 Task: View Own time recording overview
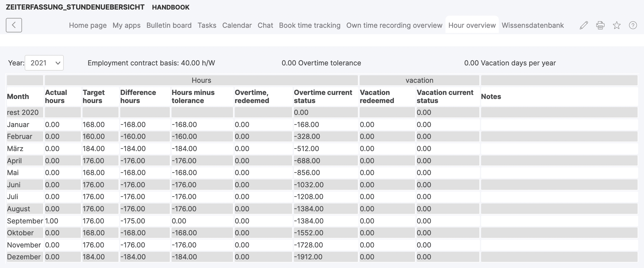point(394,25)
